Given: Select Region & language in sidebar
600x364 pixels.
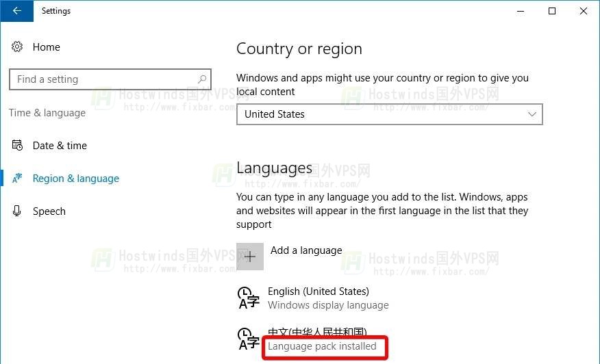Looking at the screenshot, I should tap(76, 179).
